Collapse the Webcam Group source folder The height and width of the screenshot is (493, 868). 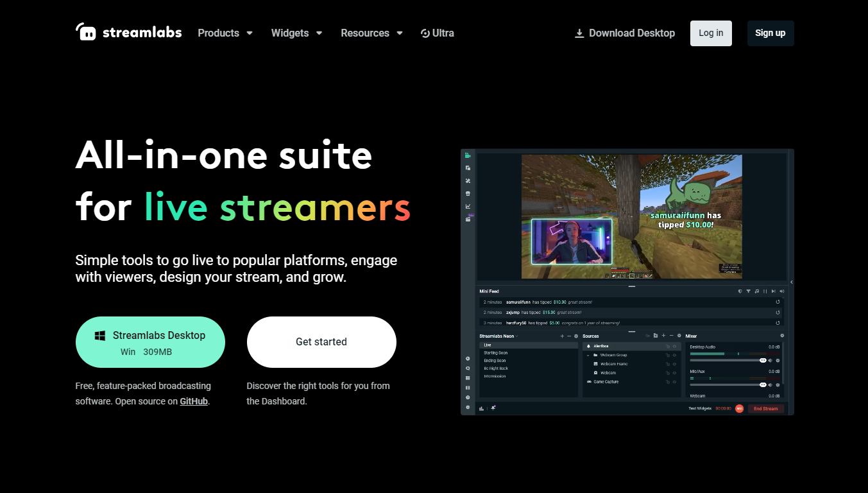pyautogui.click(x=588, y=355)
